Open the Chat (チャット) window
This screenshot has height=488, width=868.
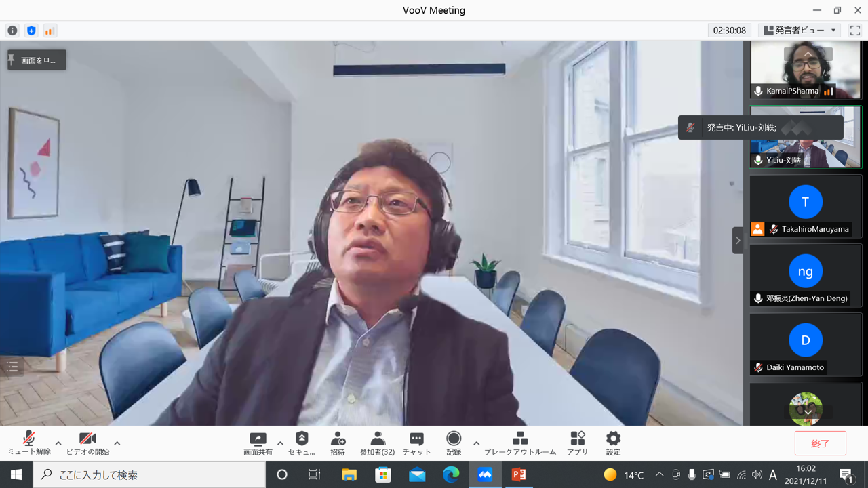416,443
